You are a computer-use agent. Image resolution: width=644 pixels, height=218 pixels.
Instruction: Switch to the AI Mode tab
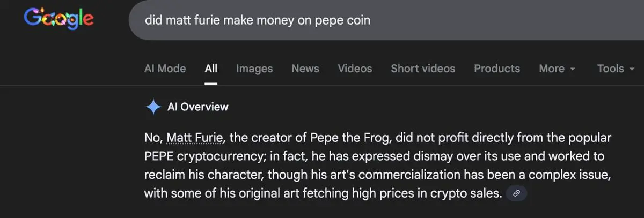click(x=165, y=69)
